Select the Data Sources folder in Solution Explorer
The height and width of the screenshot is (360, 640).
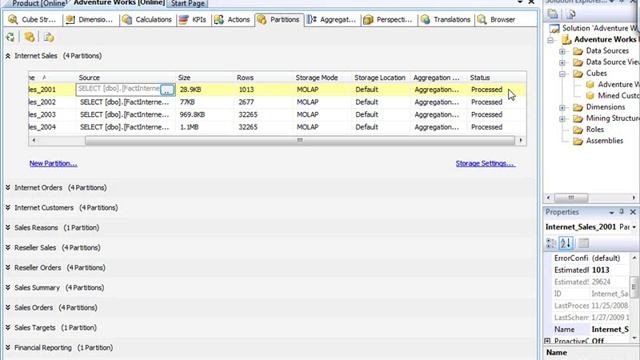click(x=607, y=51)
